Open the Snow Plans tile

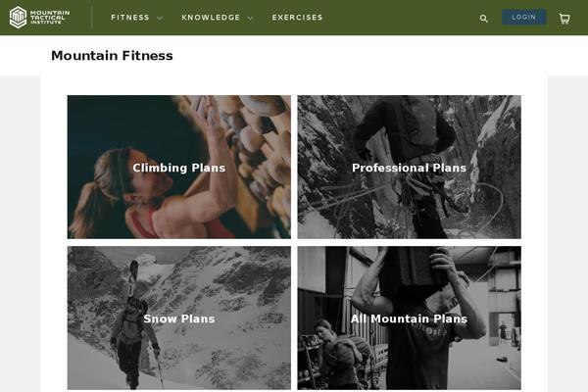click(179, 318)
